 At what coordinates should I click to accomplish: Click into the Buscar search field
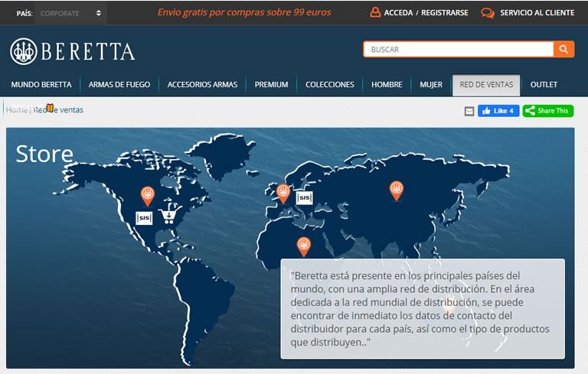pos(458,50)
